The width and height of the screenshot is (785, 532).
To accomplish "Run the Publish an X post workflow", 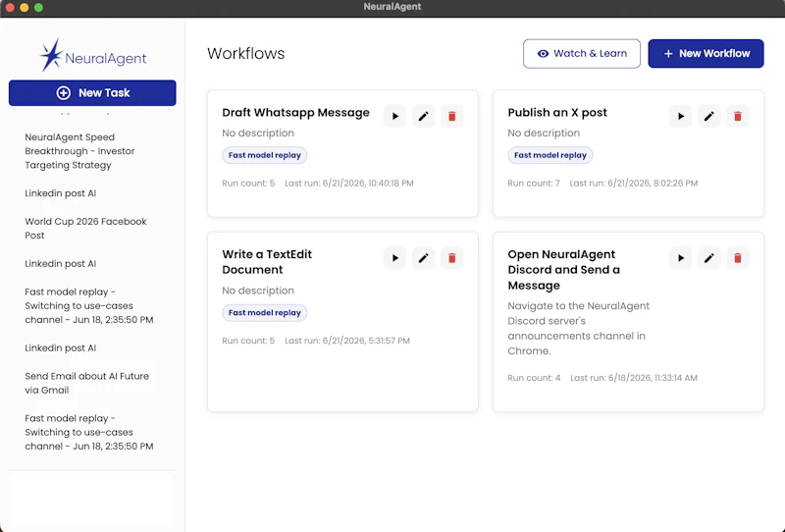I will pyautogui.click(x=681, y=116).
